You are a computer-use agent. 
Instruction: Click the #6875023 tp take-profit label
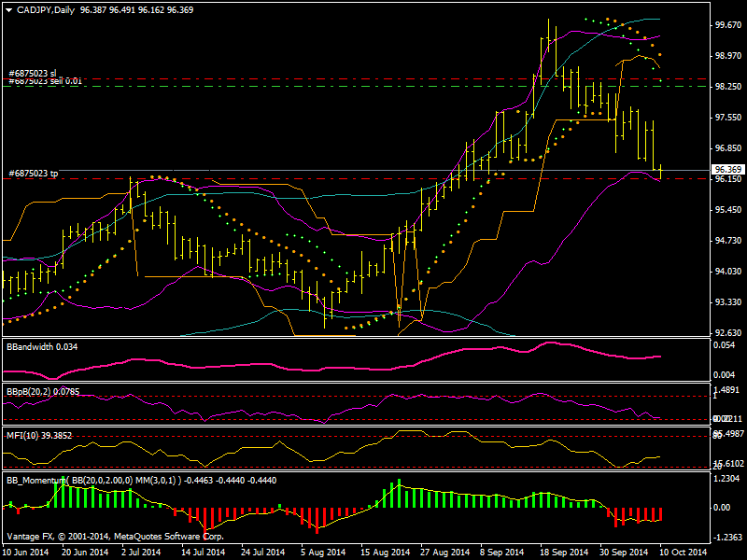[x=34, y=174]
